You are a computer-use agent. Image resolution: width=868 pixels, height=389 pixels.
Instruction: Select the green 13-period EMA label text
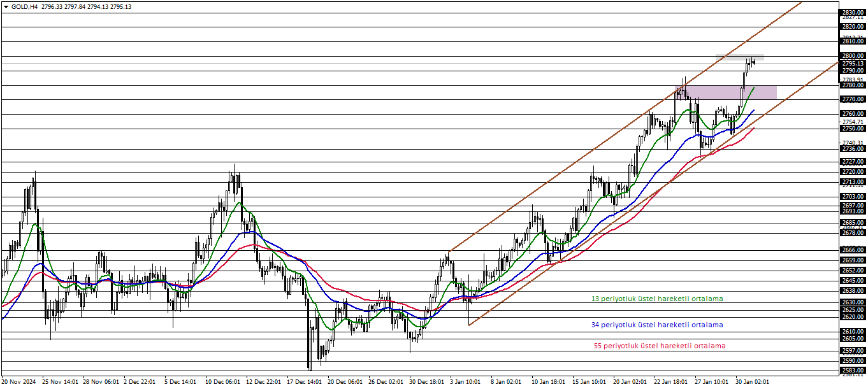point(657,298)
